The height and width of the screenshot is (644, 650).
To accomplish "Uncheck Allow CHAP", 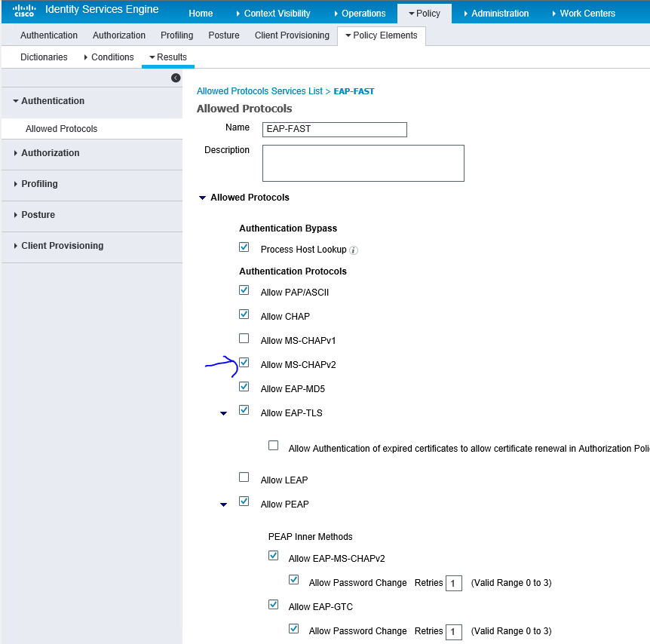I will [x=244, y=314].
